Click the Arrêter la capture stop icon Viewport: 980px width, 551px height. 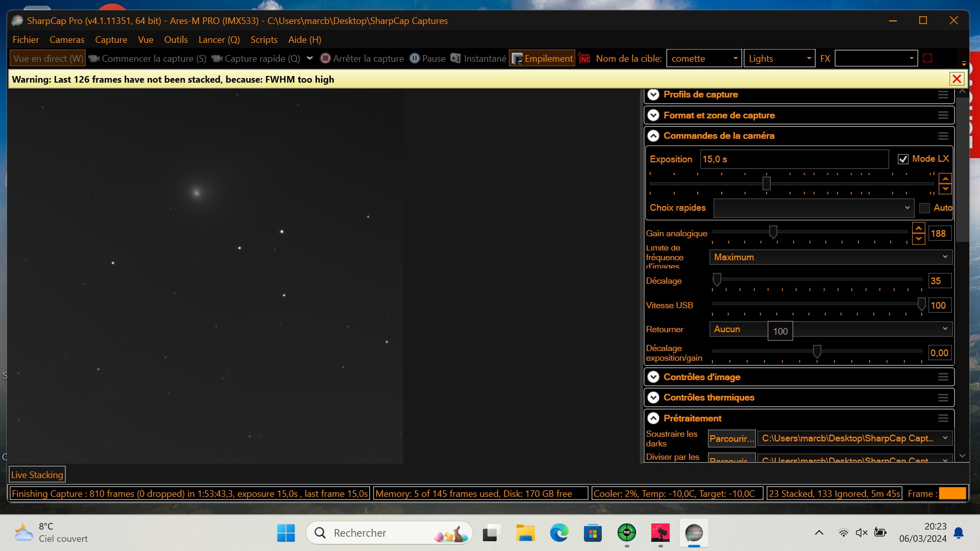325,58
